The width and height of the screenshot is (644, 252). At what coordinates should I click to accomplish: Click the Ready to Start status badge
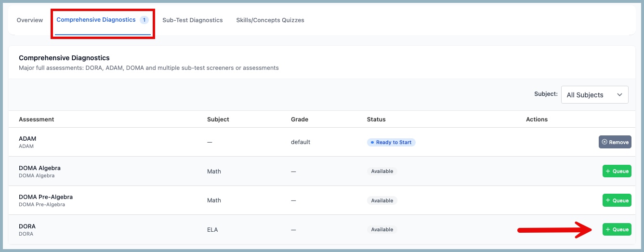coord(391,143)
